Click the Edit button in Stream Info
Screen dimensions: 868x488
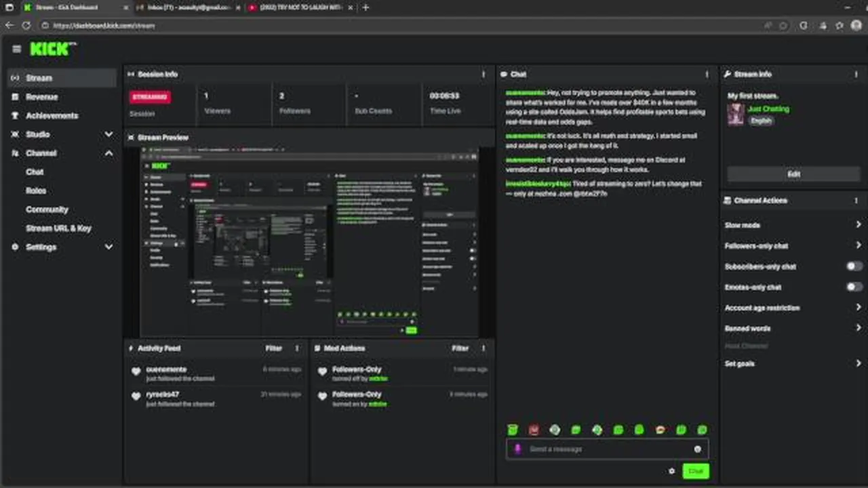(793, 174)
